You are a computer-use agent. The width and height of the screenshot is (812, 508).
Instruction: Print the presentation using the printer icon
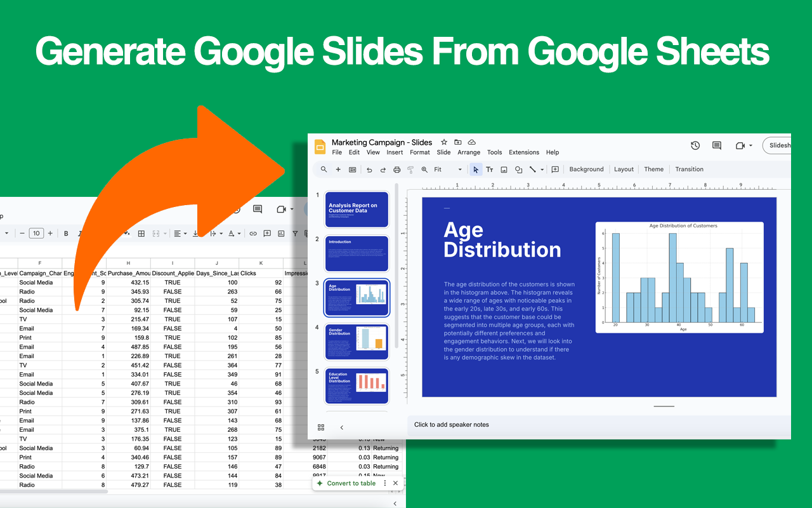(x=397, y=170)
